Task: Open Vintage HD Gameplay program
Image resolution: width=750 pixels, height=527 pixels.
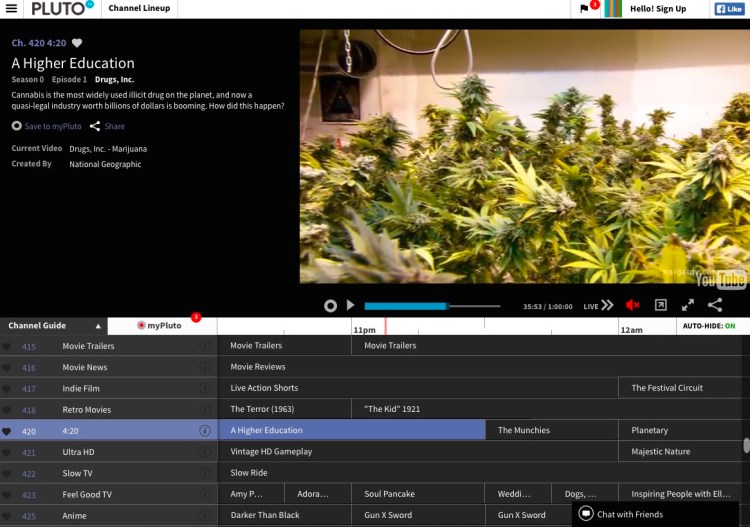Action: (x=418, y=451)
